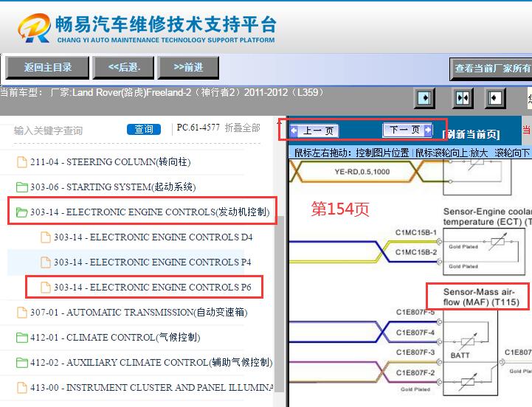Click connector label C1MC15B-1
Screen dimensions: 532x407
416,232
